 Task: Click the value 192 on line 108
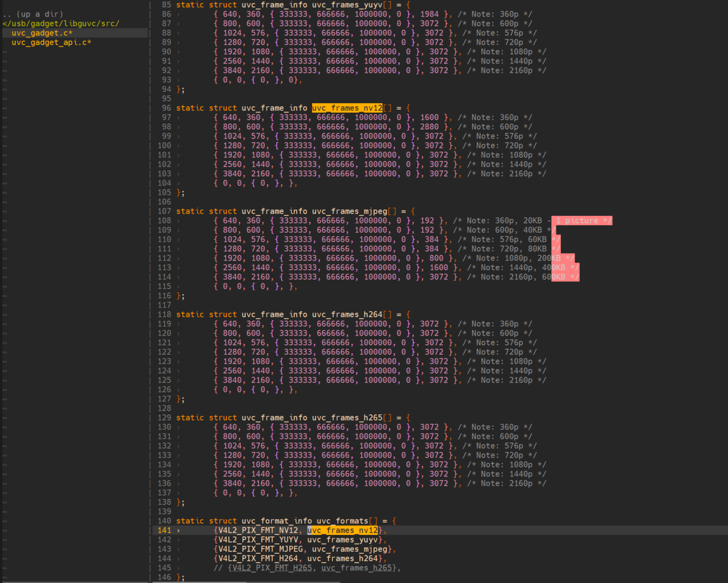(x=427, y=221)
